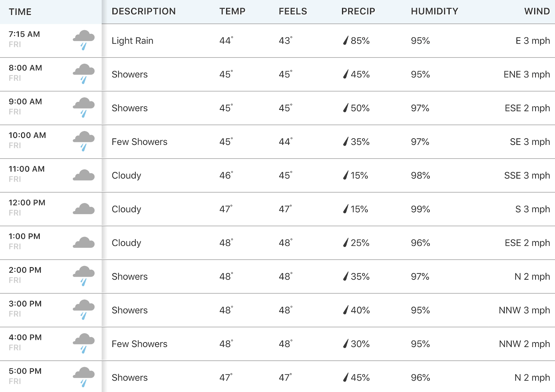
Task: Click the rain cloud icon at 5:00 PM
Action: click(84, 377)
